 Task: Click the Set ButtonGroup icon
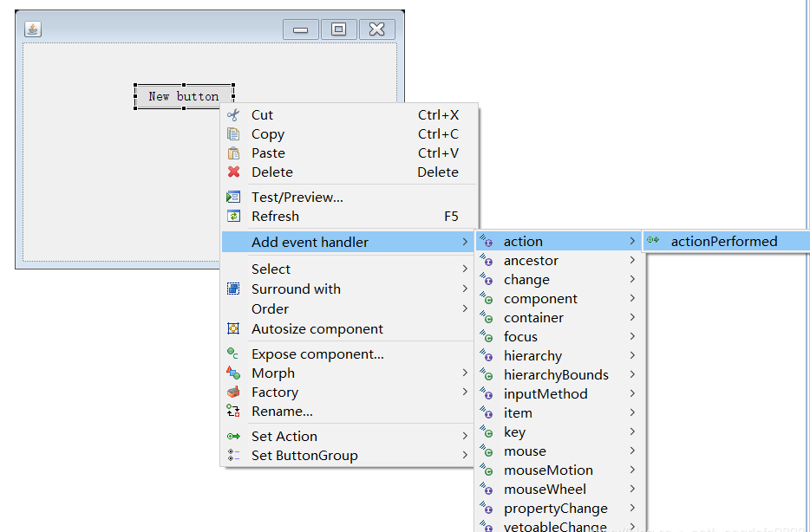tap(233, 455)
